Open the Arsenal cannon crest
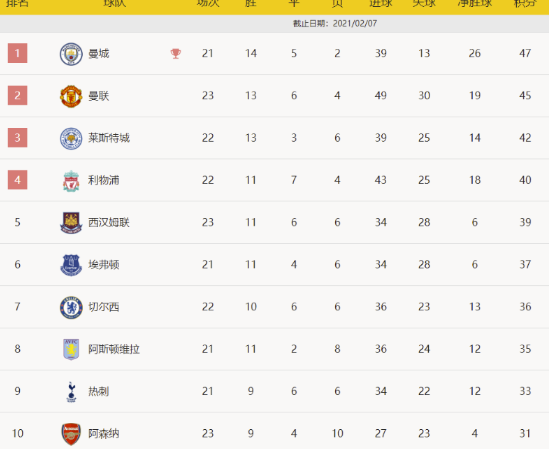This screenshot has height=449, width=550. tap(71, 434)
